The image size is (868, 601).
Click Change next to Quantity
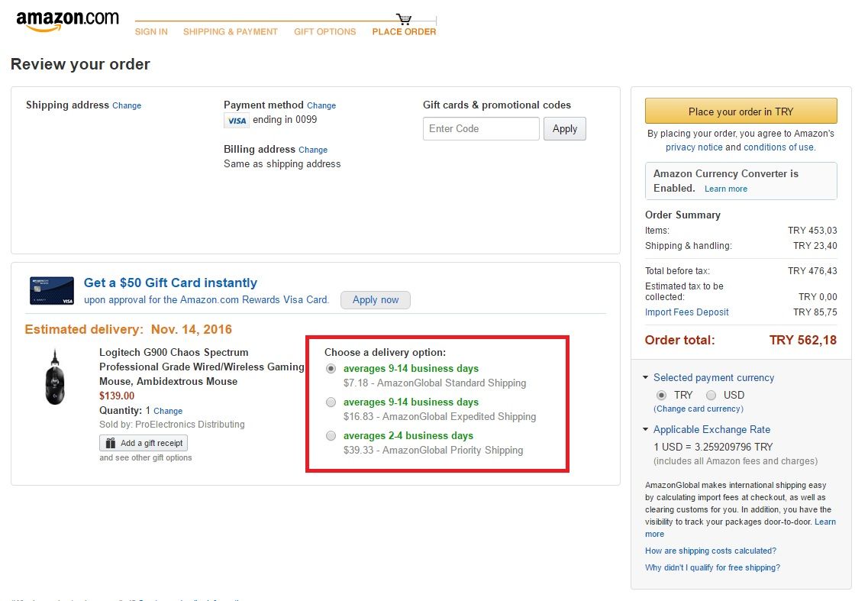167,410
